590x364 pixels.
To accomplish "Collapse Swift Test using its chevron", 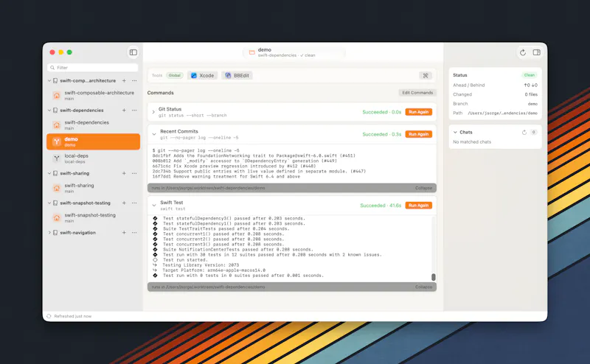I will point(154,206).
